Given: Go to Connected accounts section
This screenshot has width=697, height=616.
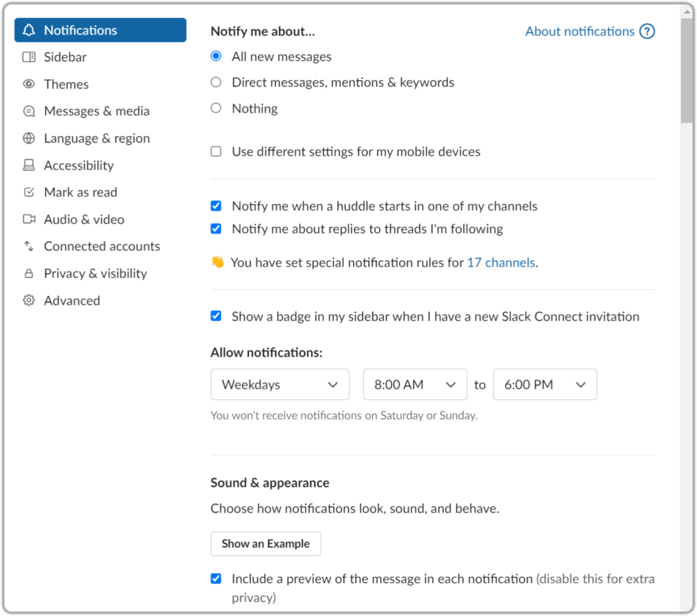Looking at the screenshot, I should 102,246.
